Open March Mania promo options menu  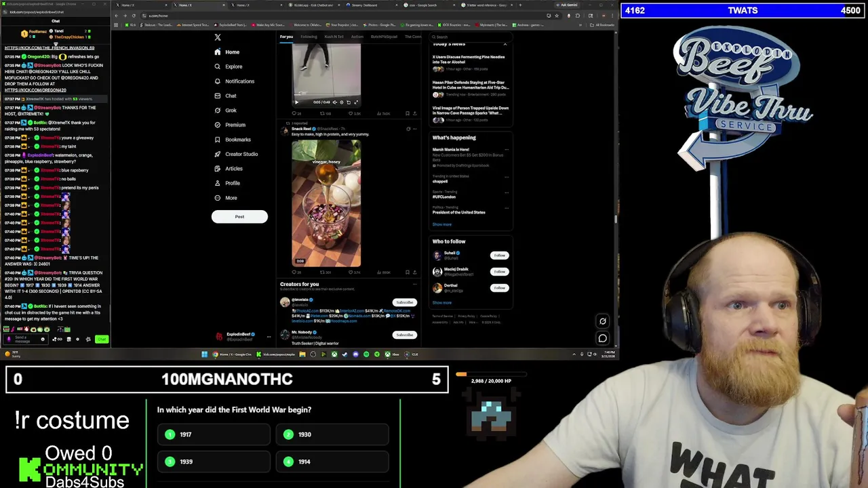507,150
